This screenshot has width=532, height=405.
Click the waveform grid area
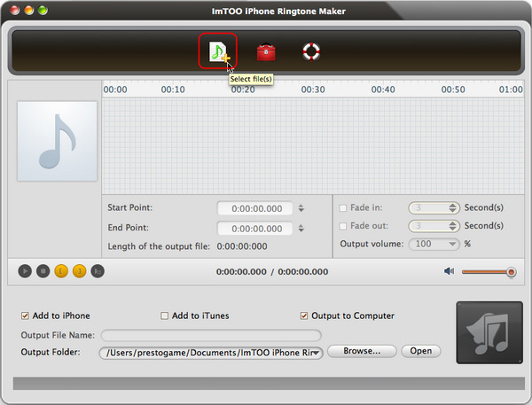click(313, 146)
